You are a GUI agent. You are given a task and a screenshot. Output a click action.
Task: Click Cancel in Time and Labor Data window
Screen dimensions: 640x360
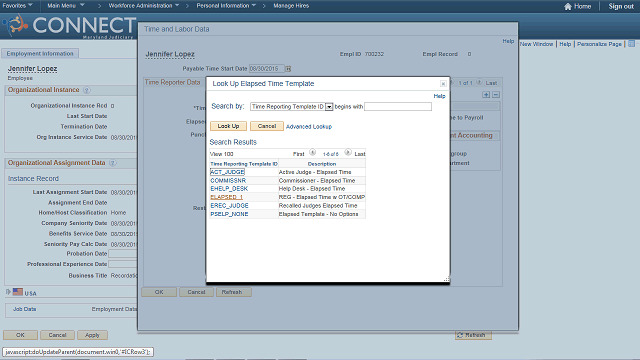click(x=196, y=292)
